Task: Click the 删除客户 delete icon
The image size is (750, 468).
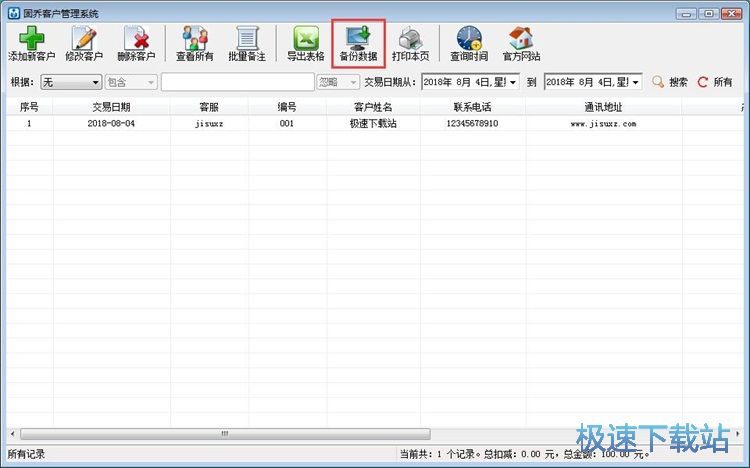Action: coord(136,38)
